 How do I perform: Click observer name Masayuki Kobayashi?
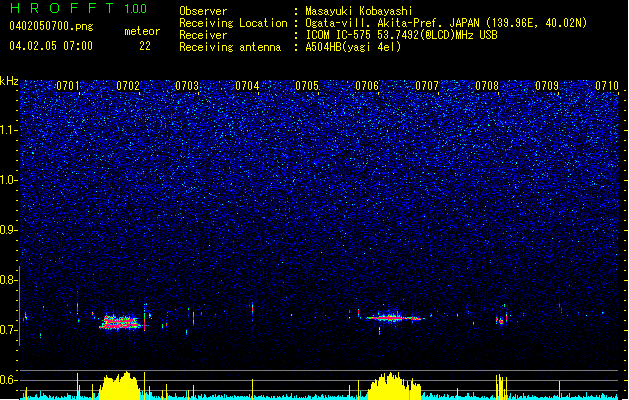(x=359, y=11)
